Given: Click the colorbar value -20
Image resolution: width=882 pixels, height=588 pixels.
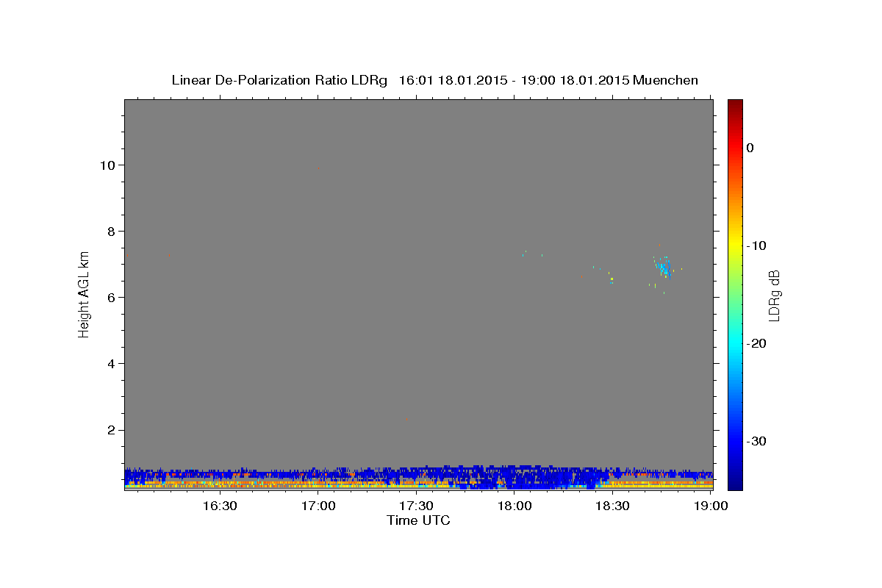Looking at the screenshot, I should [755, 343].
